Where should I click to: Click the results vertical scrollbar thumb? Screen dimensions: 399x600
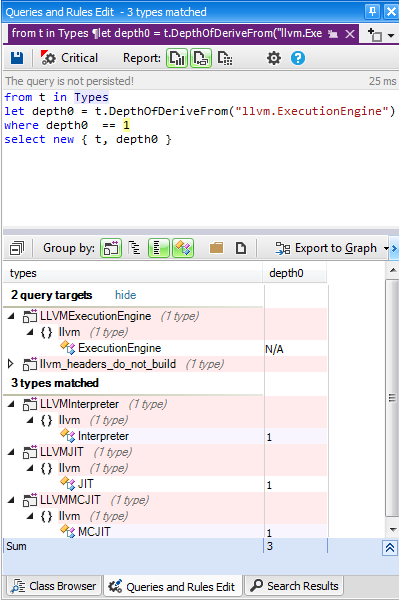click(x=392, y=398)
